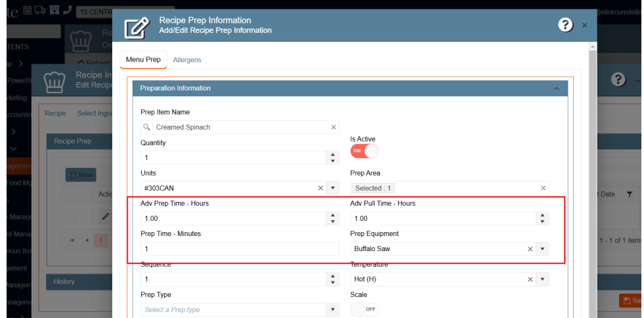
Task: Select the Menu Prep tab
Action: pos(143,60)
